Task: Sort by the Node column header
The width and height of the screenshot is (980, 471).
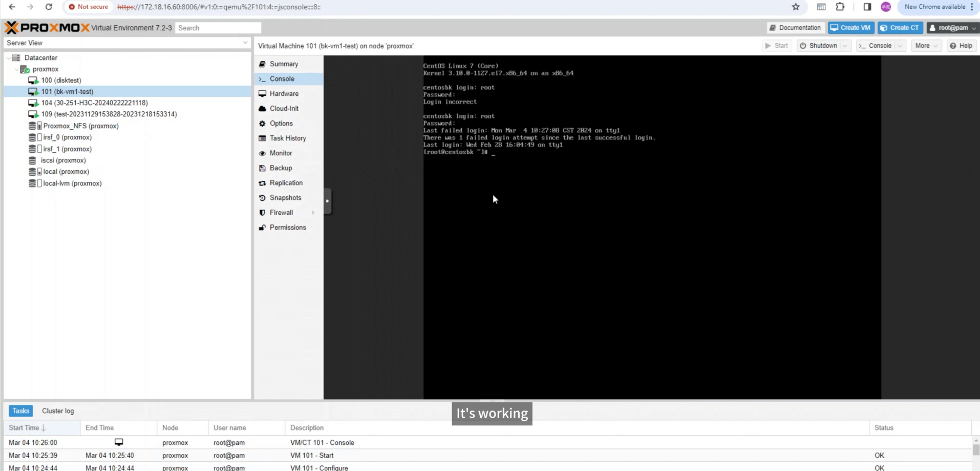Action: pyautogui.click(x=182, y=428)
